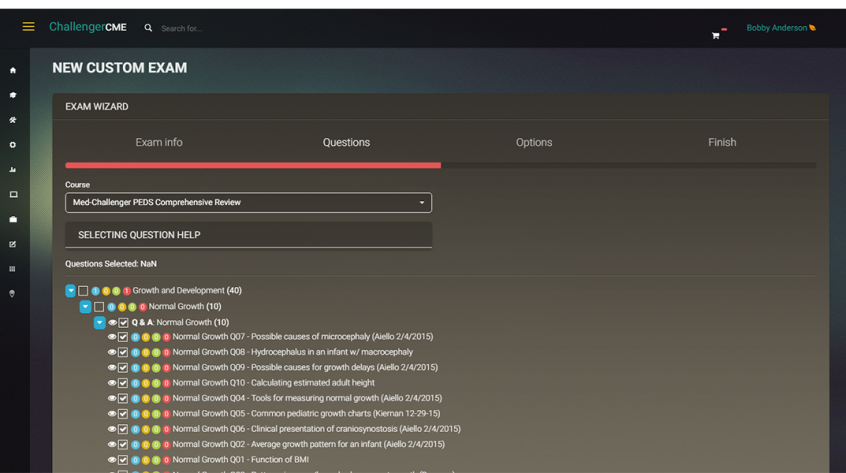
Task: Click the blue badge on Normal Growth (10) subcategory
Action: click(112, 307)
